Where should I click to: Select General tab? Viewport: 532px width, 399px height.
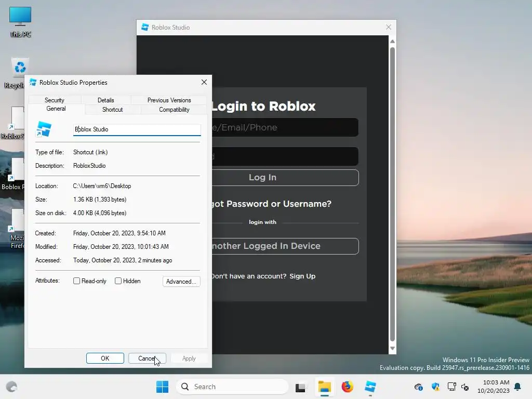[56, 109]
